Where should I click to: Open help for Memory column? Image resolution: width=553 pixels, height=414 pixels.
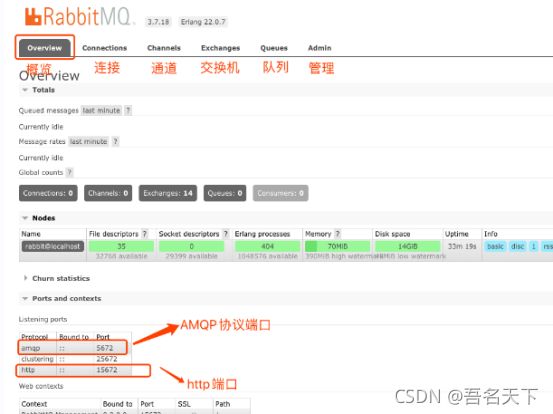point(338,234)
